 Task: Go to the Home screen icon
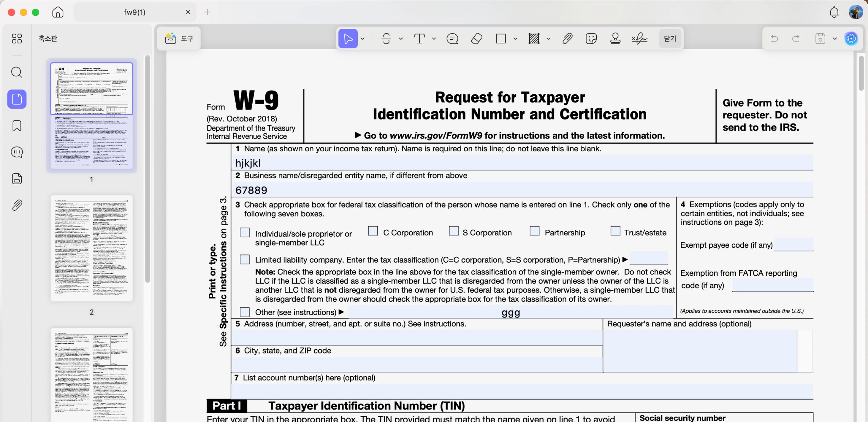[x=58, y=12]
